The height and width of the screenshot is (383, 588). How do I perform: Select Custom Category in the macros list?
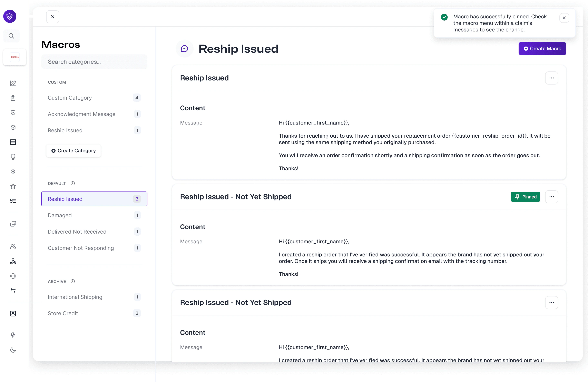coord(94,98)
